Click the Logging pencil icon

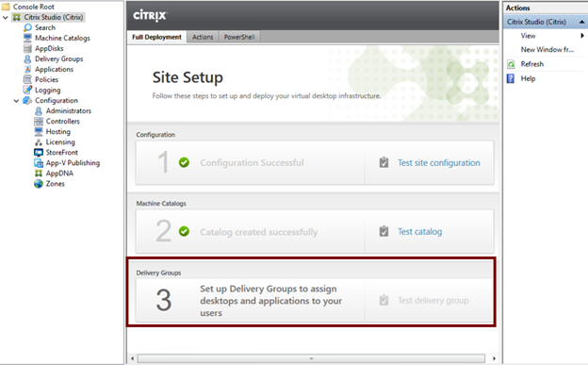(x=27, y=91)
